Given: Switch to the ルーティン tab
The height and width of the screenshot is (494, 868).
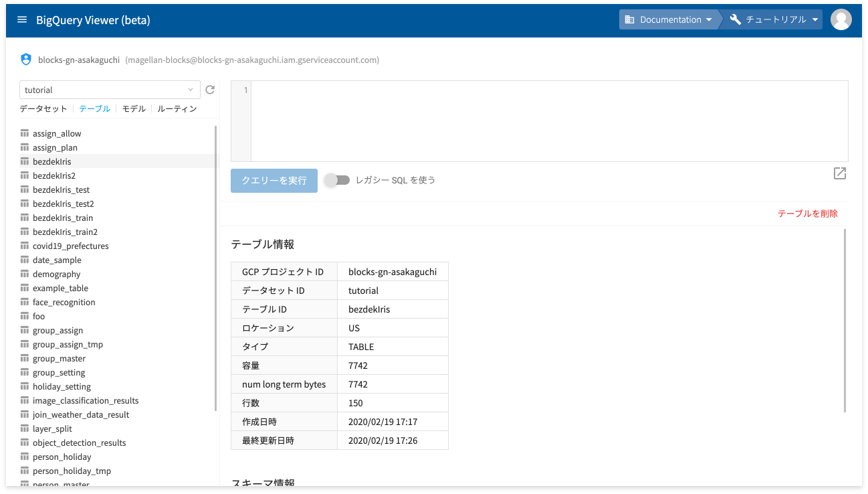Looking at the screenshot, I should tap(177, 108).
